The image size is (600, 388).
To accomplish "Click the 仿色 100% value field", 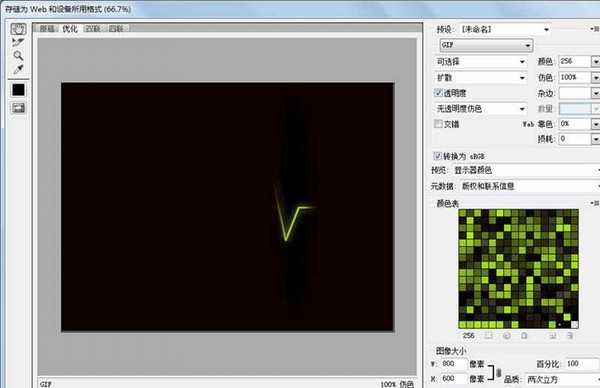I will pyautogui.click(x=575, y=77).
